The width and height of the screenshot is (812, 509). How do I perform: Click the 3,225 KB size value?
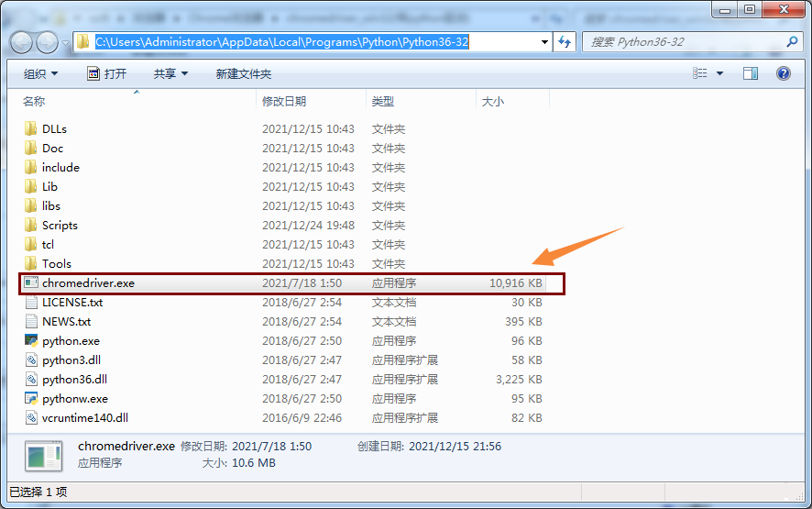pyautogui.click(x=519, y=380)
